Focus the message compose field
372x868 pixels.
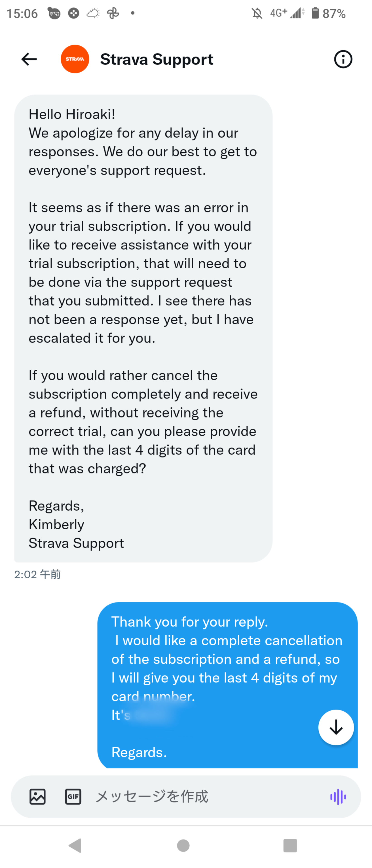202,797
